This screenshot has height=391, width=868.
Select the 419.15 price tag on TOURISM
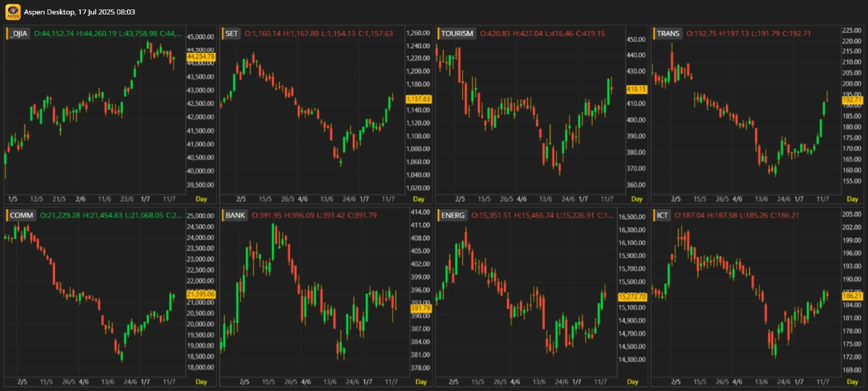636,89
